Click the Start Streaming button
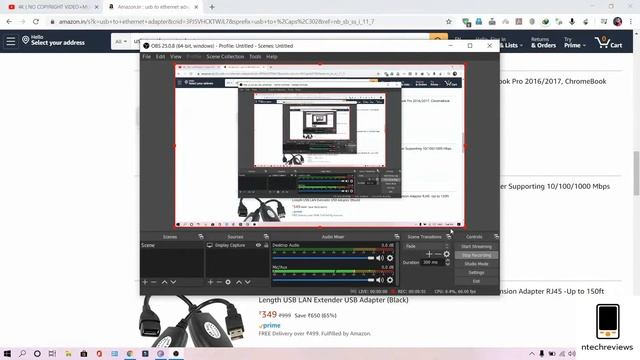This screenshot has width=640, height=360. tap(476, 247)
